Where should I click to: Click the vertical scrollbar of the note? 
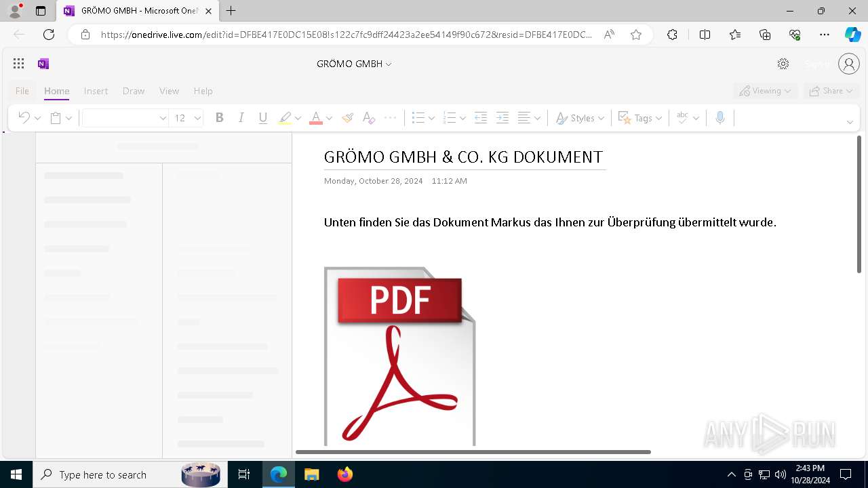tap(860, 204)
